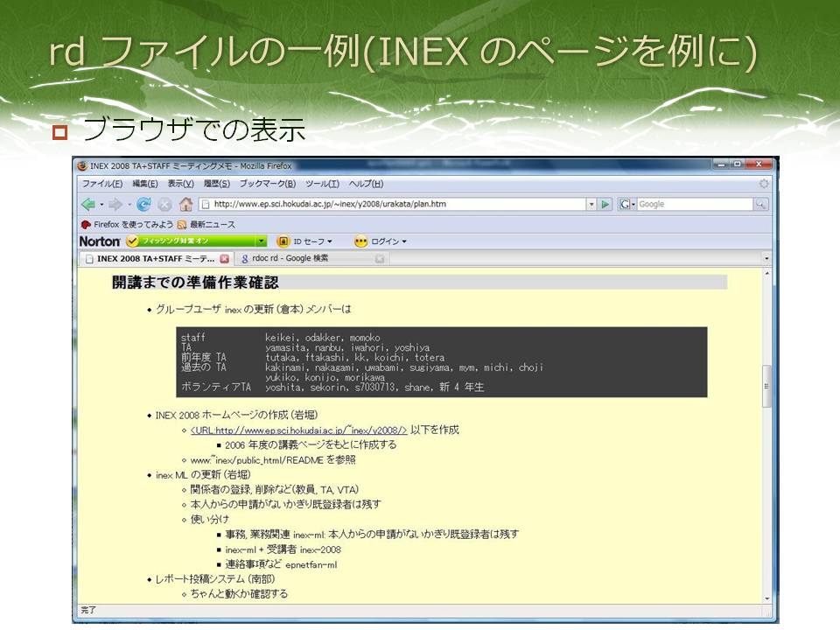Click the Firefox bookmark icon in bookmarks bar
This screenshot has height=630, width=840.
(86, 225)
